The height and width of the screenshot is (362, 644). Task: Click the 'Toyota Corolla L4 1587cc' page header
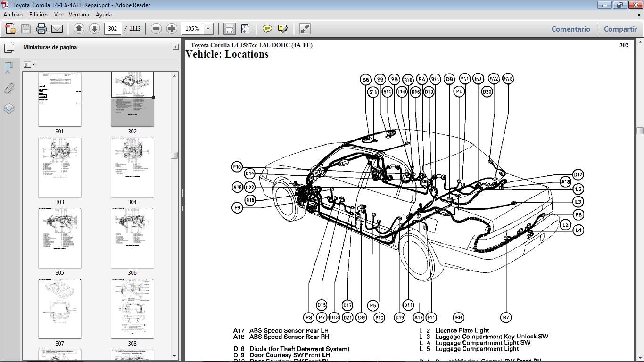[251, 45]
